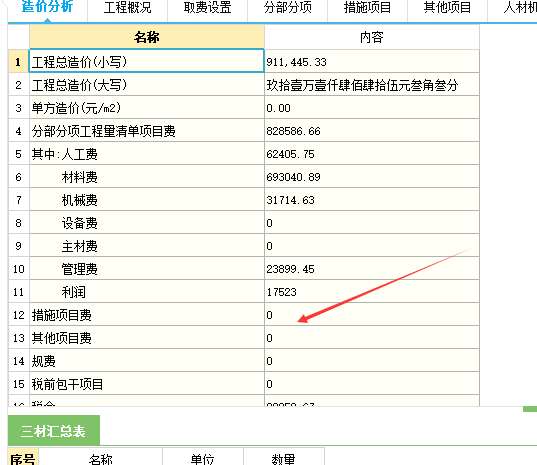Click the value 62405.75
This screenshot has width=537, height=465.
[x=372, y=153]
